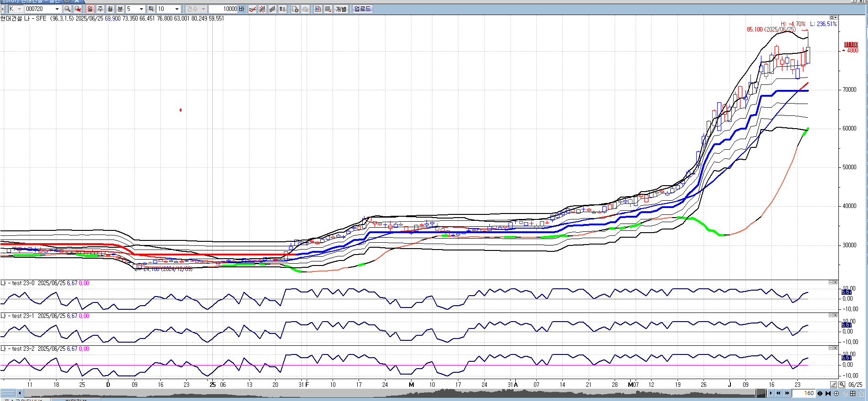Screen dimensions: 868x401
Task: Click the magnifier icon beside the date axis
Action: 842,385
